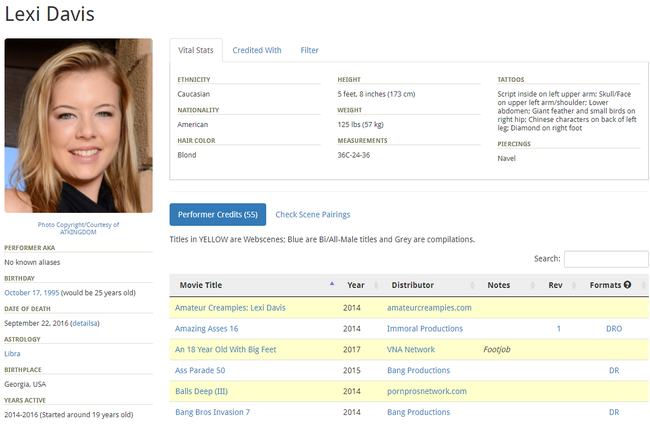Switch to the Credited With tab

(x=257, y=50)
